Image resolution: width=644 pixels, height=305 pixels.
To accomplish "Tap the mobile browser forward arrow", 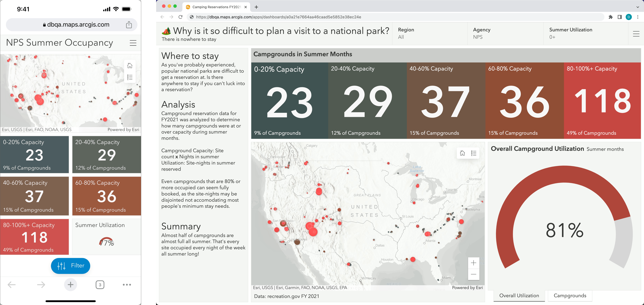I will [x=41, y=285].
